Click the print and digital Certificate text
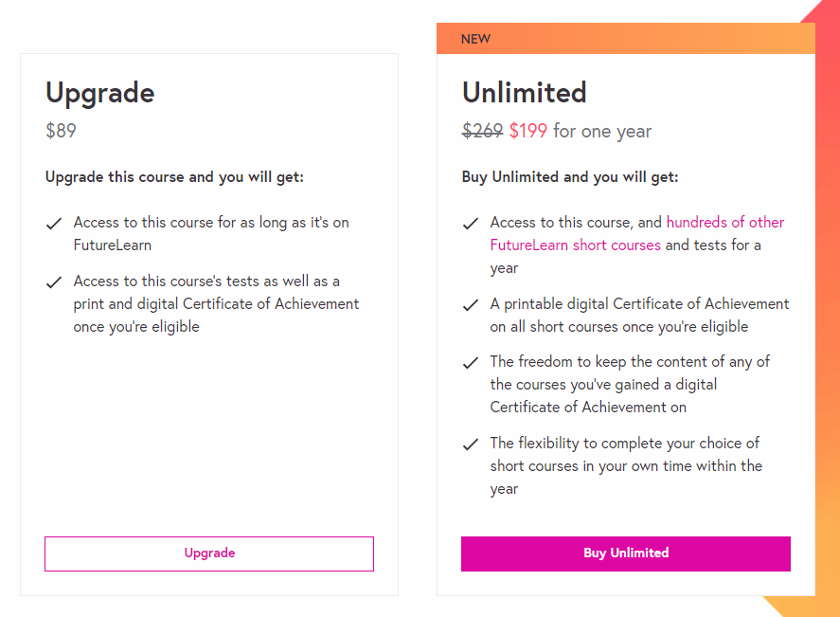This screenshot has width=840, height=617. [x=216, y=304]
